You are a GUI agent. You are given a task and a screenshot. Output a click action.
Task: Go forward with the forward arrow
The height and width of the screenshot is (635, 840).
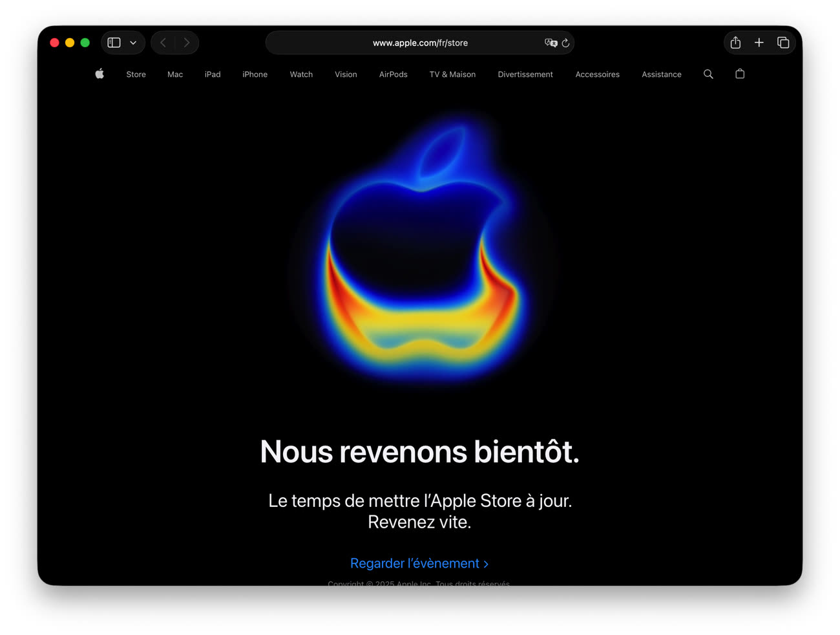click(x=187, y=43)
